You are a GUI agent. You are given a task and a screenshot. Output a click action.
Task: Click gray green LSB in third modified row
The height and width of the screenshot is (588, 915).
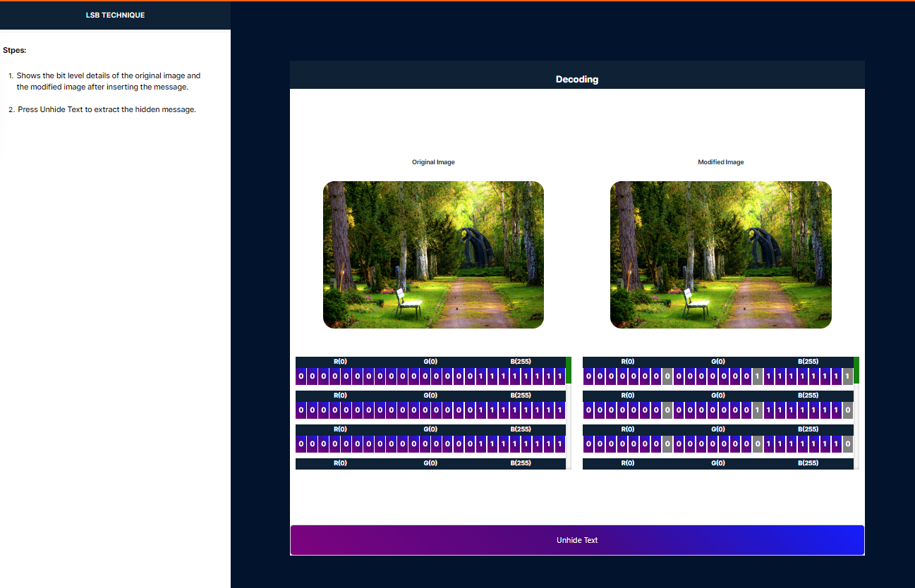point(758,443)
